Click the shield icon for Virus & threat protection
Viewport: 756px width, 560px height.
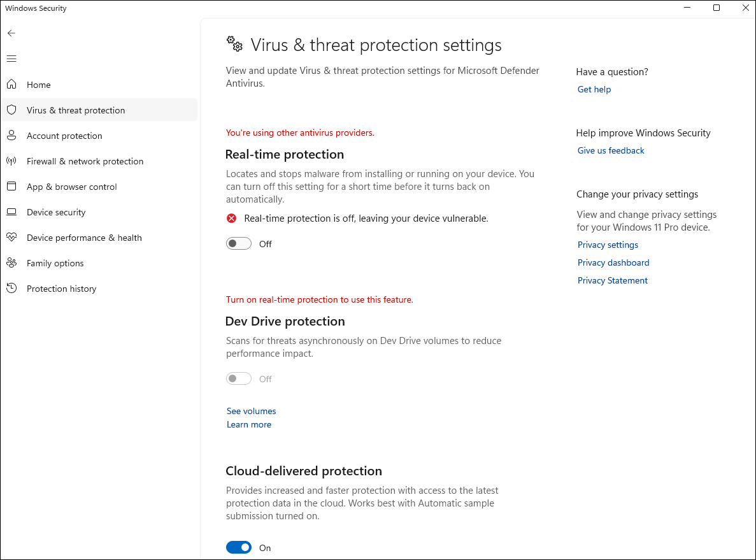pos(11,110)
